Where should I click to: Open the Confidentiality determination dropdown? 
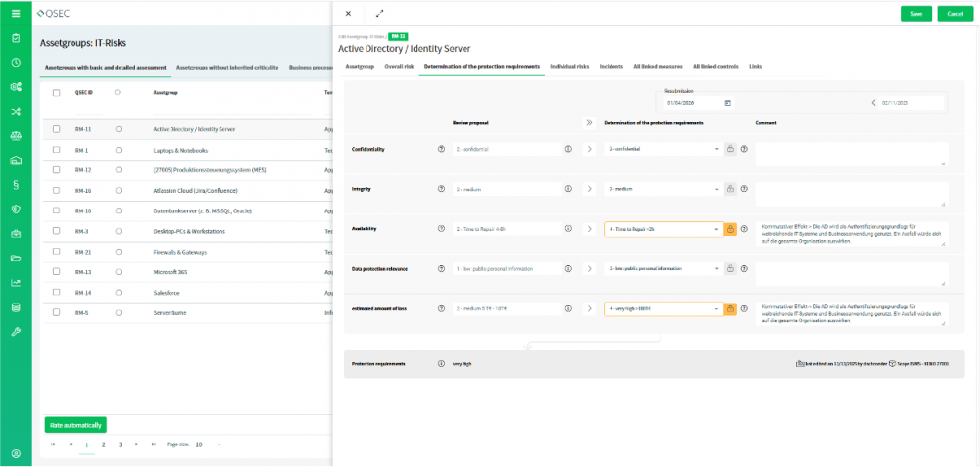click(663, 149)
